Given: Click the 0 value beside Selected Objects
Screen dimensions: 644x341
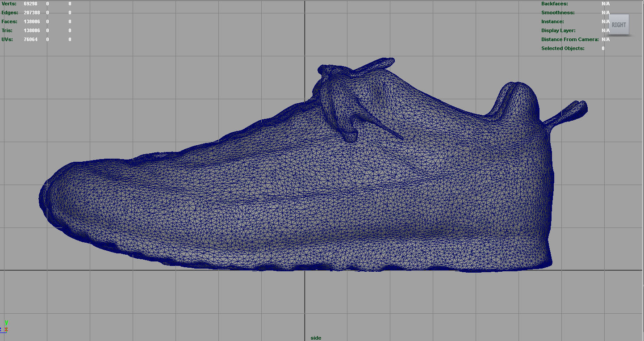Looking at the screenshot, I should (x=603, y=48).
